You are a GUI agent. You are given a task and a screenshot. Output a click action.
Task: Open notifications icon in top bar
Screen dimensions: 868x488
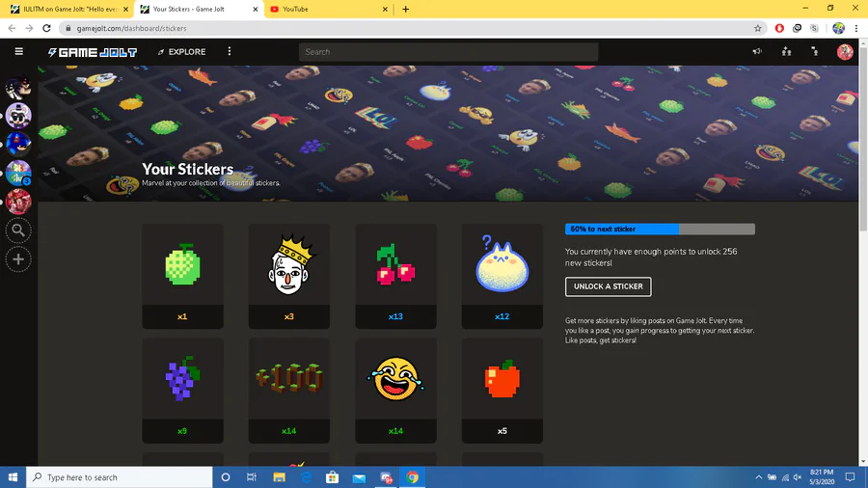815,51
